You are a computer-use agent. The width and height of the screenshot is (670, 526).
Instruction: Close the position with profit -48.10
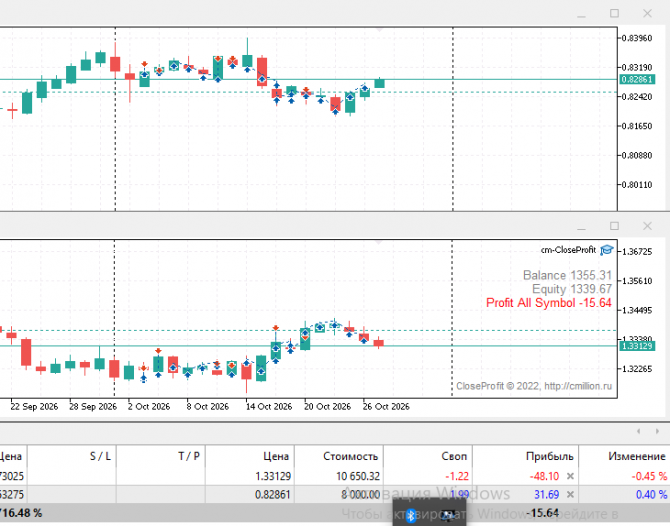click(570, 476)
